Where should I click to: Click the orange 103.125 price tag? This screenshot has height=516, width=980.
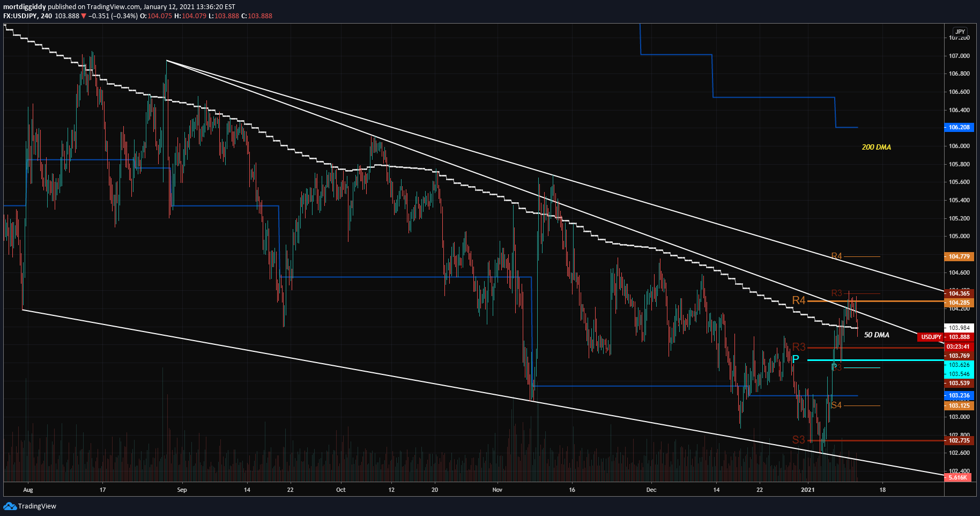[x=959, y=406]
